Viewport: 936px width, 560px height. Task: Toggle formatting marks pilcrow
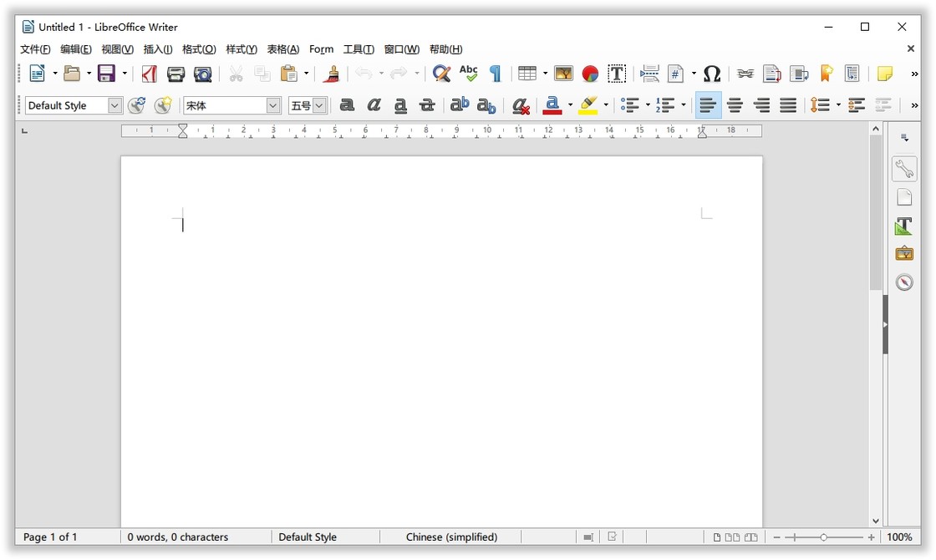point(496,74)
